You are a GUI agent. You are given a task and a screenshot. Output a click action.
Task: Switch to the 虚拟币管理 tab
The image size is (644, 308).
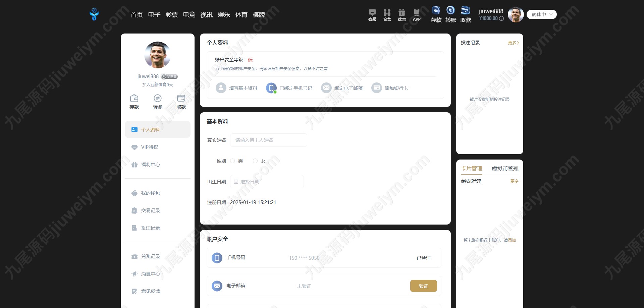[505, 169]
